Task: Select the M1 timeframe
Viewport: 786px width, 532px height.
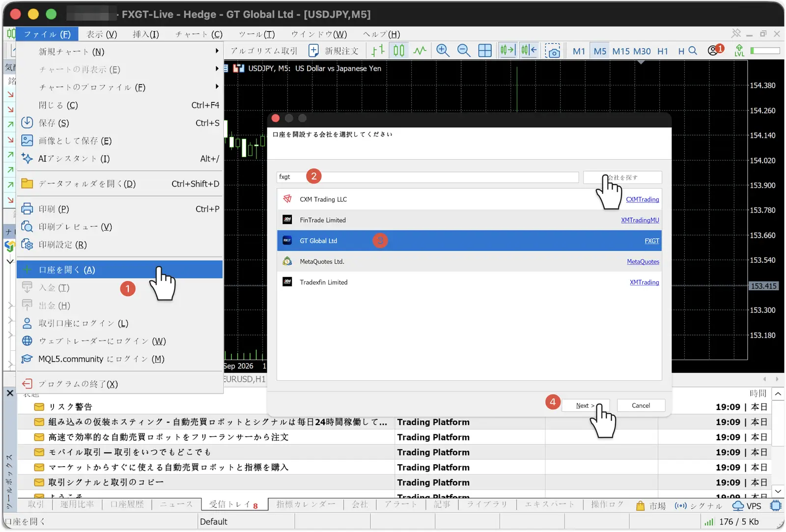Action: (x=579, y=51)
